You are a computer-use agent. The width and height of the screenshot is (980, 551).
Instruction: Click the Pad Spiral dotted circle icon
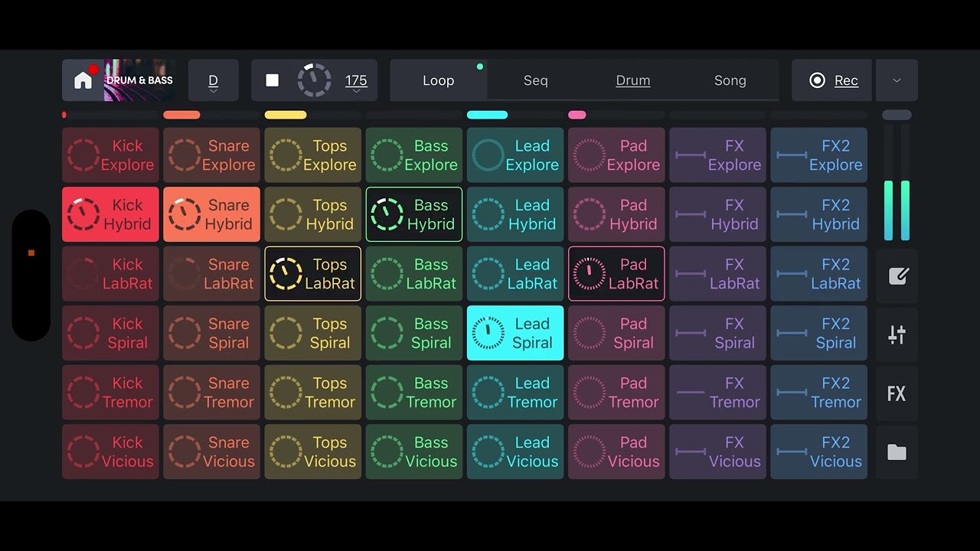coord(589,334)
